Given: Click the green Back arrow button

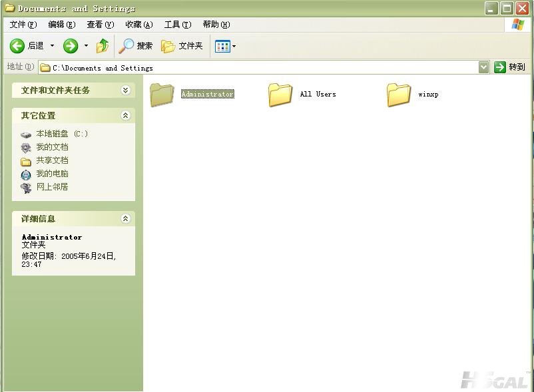Looking at the screenshot, I should pos(17,46).
